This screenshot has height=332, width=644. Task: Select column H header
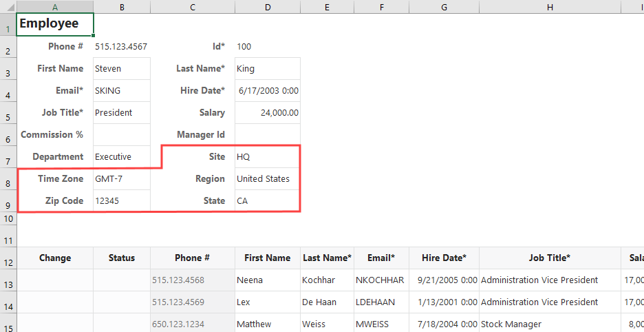[x=549, y=6]
